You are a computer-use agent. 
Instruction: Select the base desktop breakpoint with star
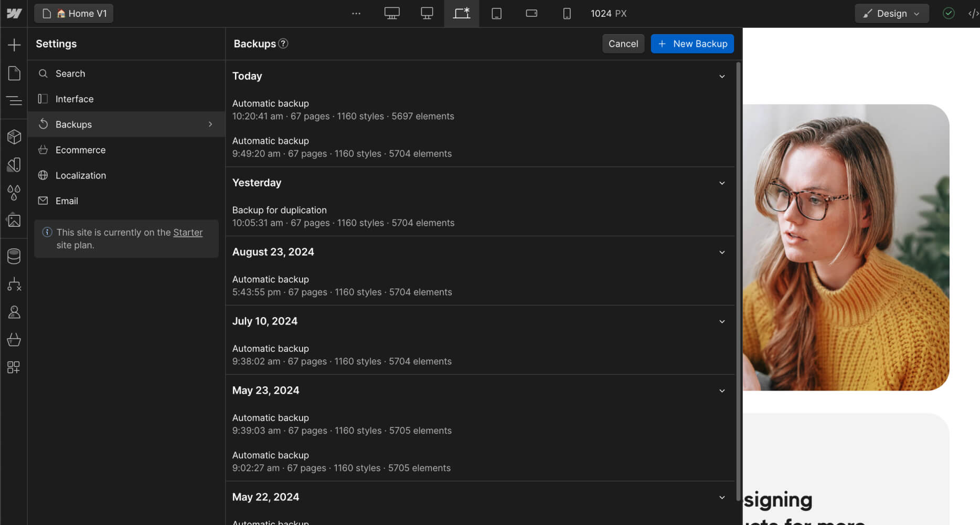point(462,13)
